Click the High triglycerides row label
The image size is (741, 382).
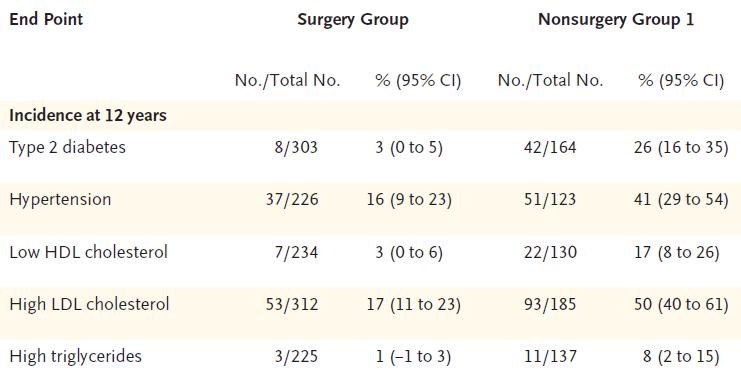pos(75,356)
